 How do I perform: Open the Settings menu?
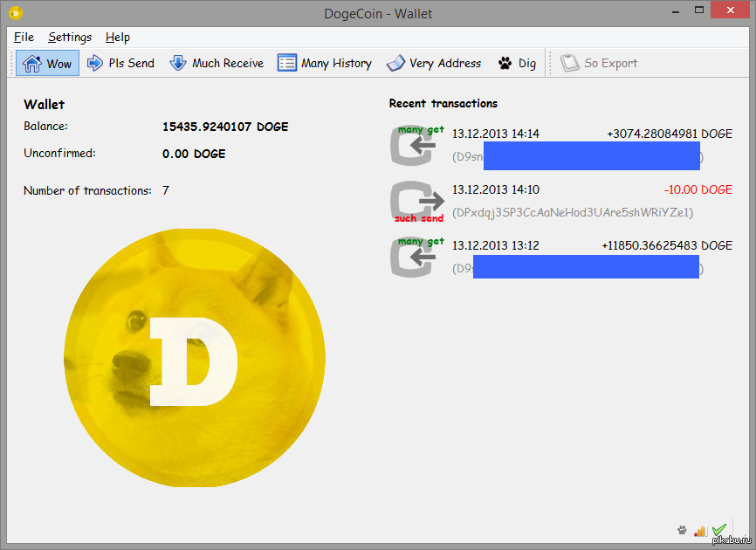70,37
